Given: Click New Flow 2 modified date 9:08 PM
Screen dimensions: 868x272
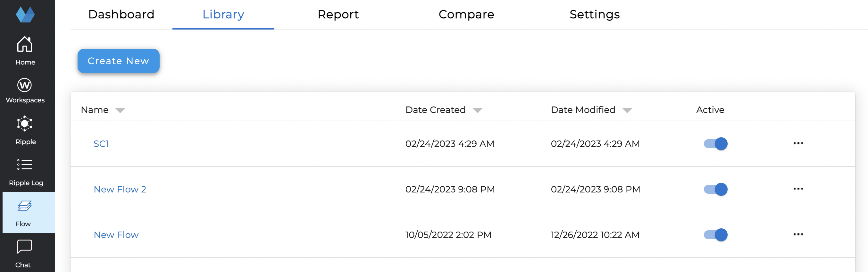Looking at the screenshot, I should pos(596,190).
